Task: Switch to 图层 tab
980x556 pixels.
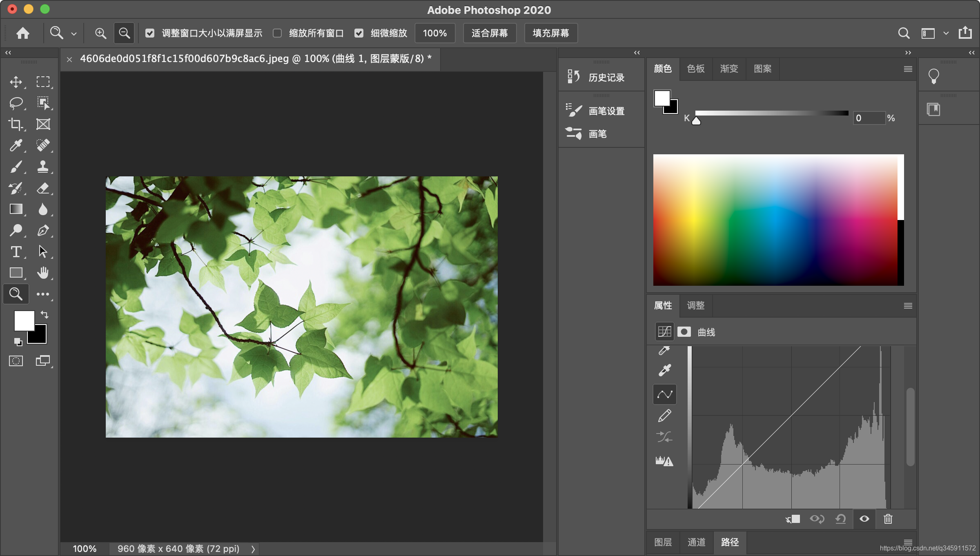Action: [663, 542]
